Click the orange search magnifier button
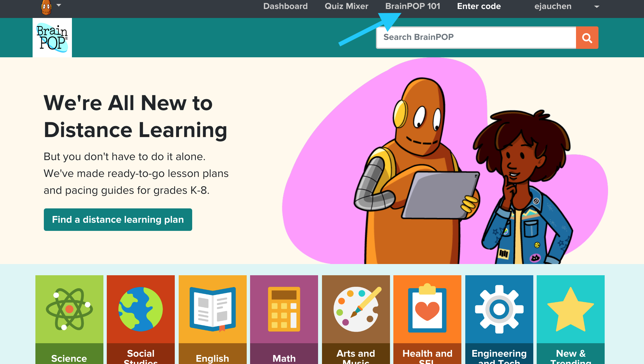This screenshot has height=364, width=644. coord(587,38)
